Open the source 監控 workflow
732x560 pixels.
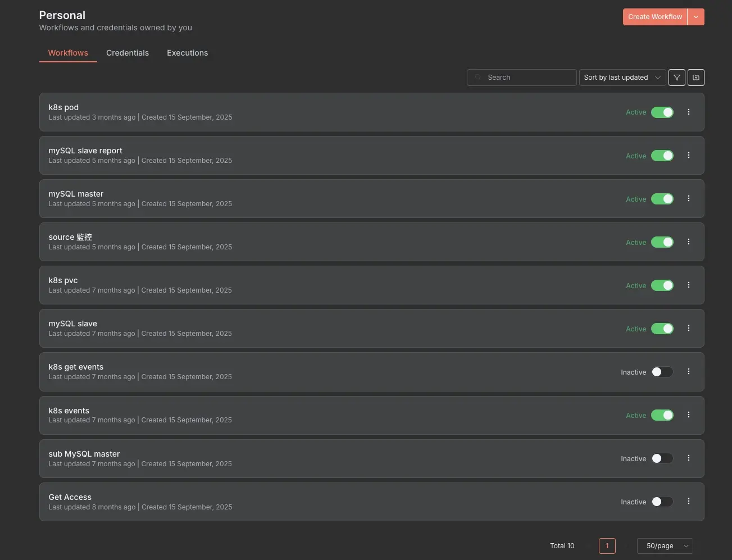point(70,237)
